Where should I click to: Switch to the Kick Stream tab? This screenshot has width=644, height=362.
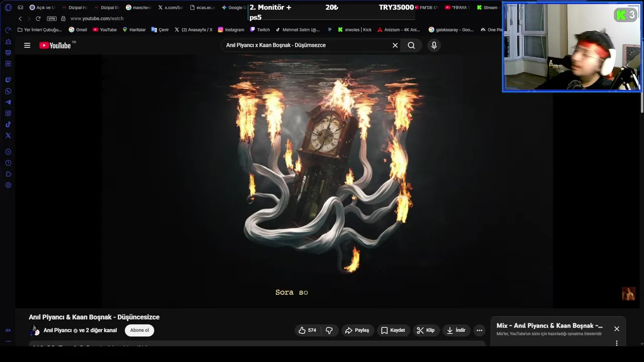click(x=488, y=8)
